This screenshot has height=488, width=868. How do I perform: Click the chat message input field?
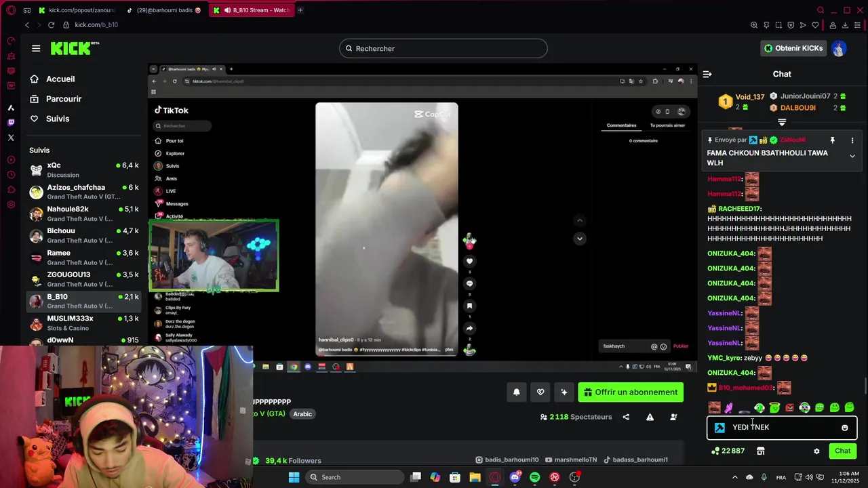click(782, 428)
